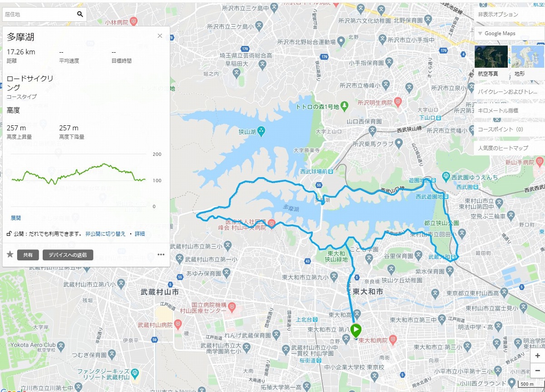This screenshot has width=545, height=392.
Task: Open the Google Maps map type dropdown
Action: pyautogui.click(x=509, y=33)
